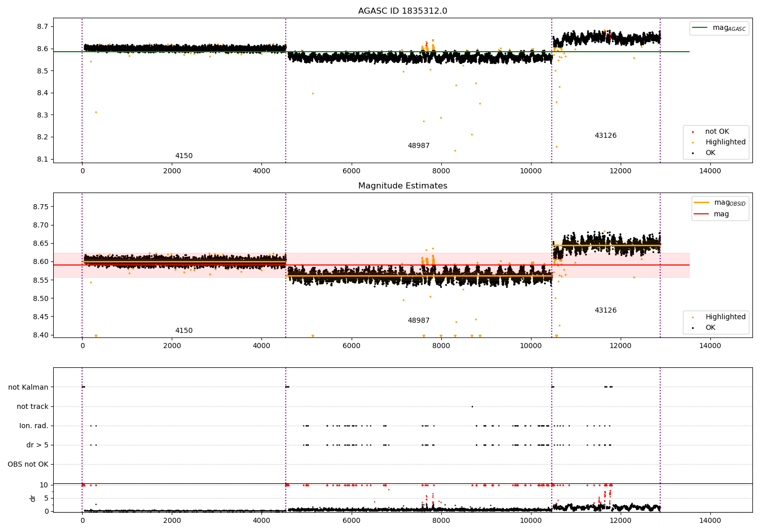Click the '5' tick on the dr axis
The image size is (760, 532).
click(46, 499)
